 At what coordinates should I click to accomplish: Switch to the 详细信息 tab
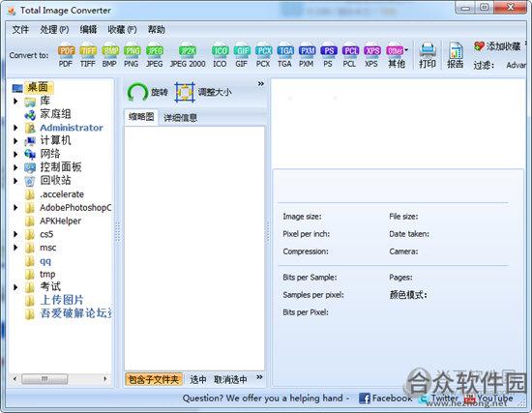point(181,118)
